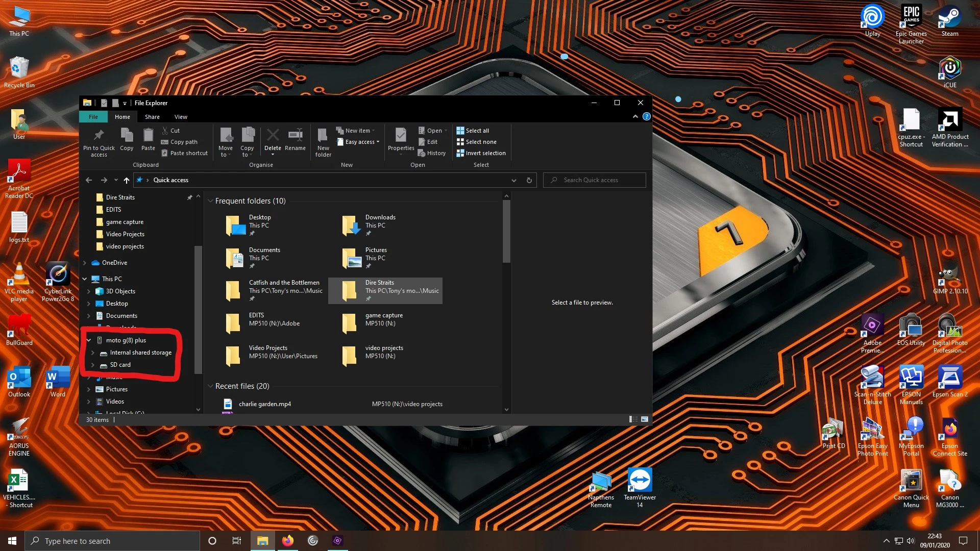
Task: Switch to large icons view in the status bar
Action: point(645,419)
